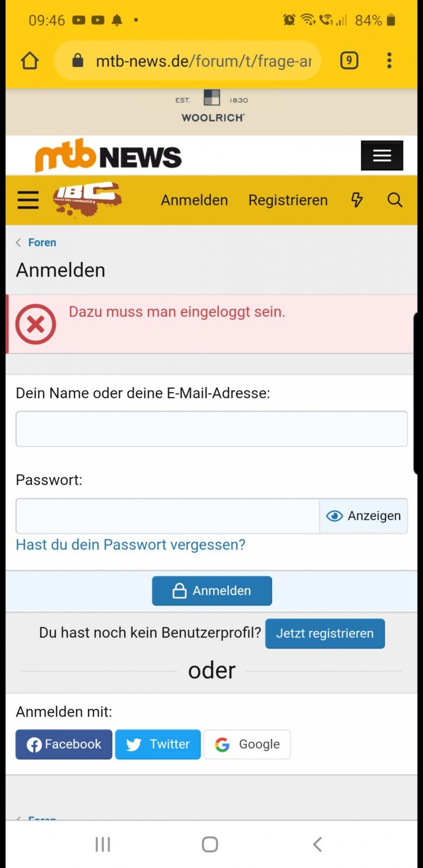
Task: Click Jetzt registrieren button
Action: click(325, 634)
